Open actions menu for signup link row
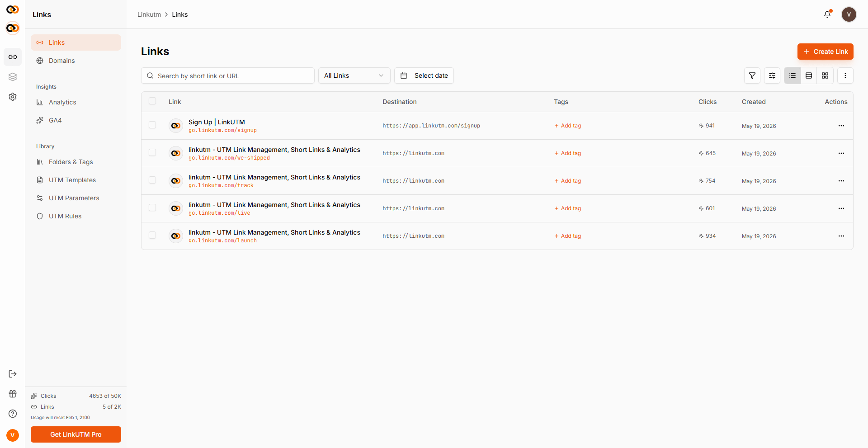Viewport: 868px width, 448px height. pyautogui.click(x=841, y=126)
